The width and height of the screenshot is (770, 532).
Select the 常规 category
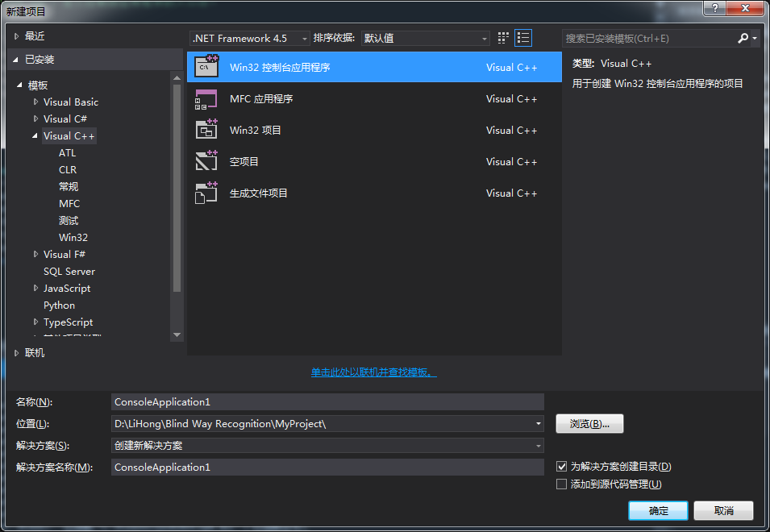click(x=69, y=186)
